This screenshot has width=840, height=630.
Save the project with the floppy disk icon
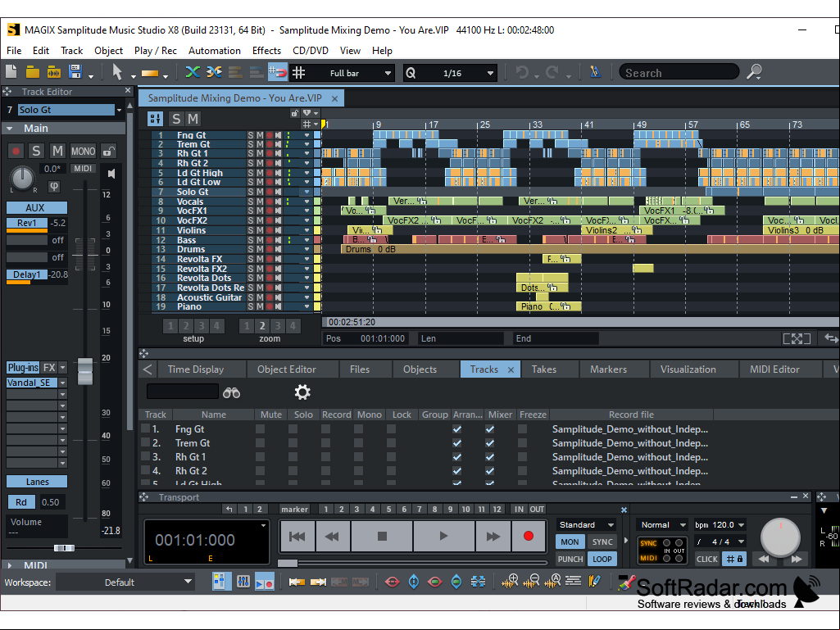point(75,72)
